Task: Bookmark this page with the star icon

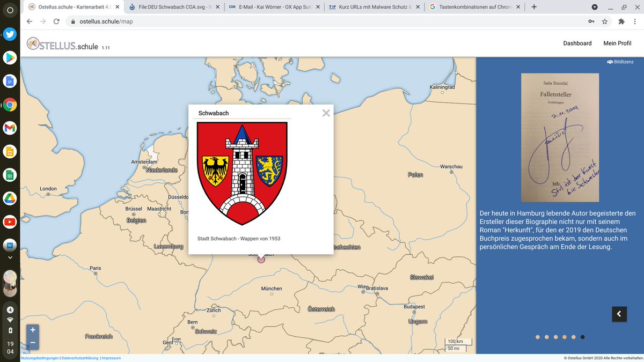Action: point(605,21)
